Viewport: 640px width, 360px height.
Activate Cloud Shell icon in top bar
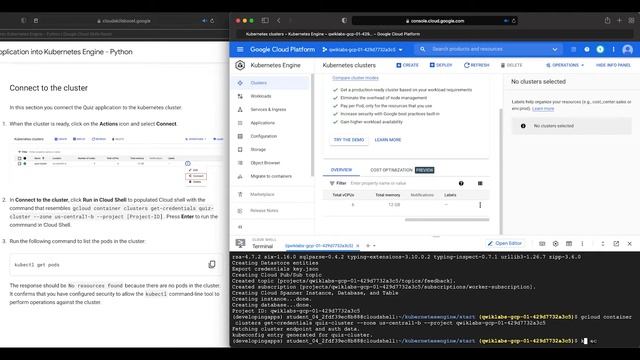(x=573, y=49)
